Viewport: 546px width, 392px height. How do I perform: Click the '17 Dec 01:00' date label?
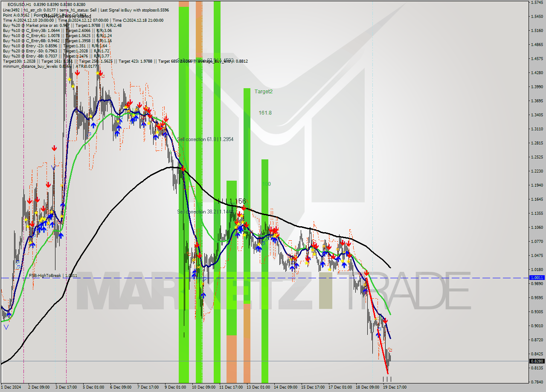point(341,387)
